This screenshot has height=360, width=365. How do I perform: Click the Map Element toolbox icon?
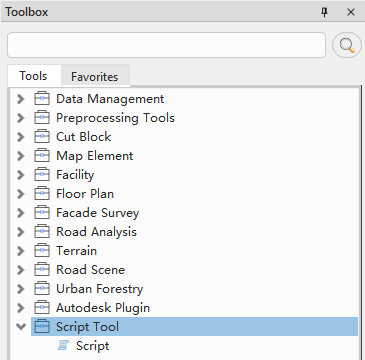pos(42,156)
